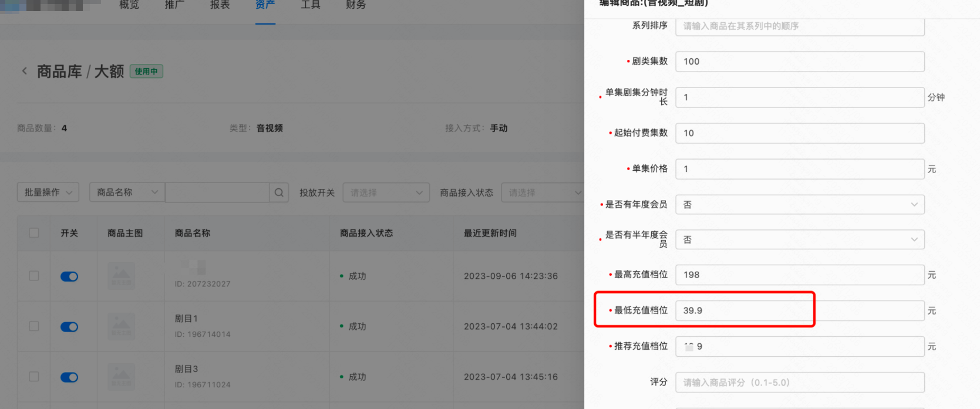This screenshot has height=409, width=980.
Task: Click the 系列排序 input field
Action: tap(800, 26)
